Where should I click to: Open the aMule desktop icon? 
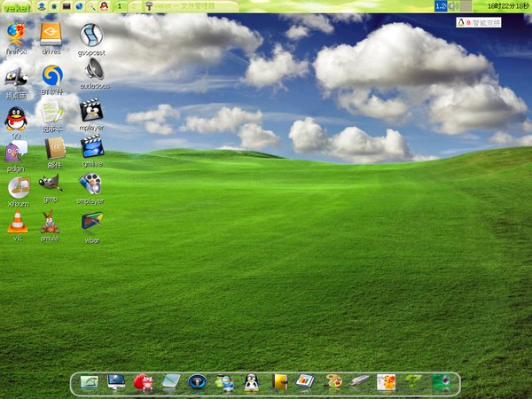(51, 223)
